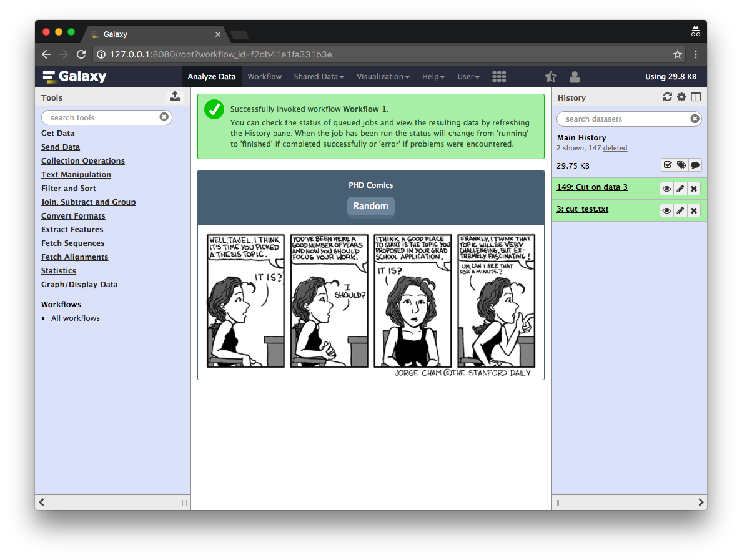Click the star icon in Galaxy masthead

pyautogui.click(x=550, y=77)
